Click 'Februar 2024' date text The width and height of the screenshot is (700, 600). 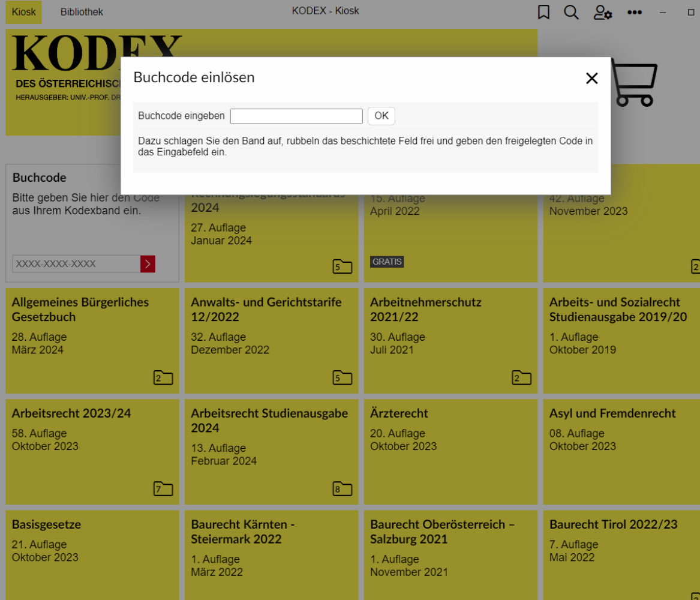[224, 461]
